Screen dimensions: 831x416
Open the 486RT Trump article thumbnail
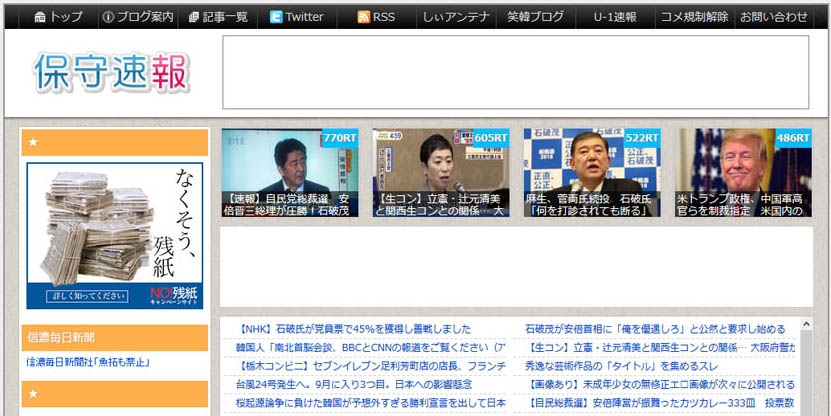tap(743, 173)
